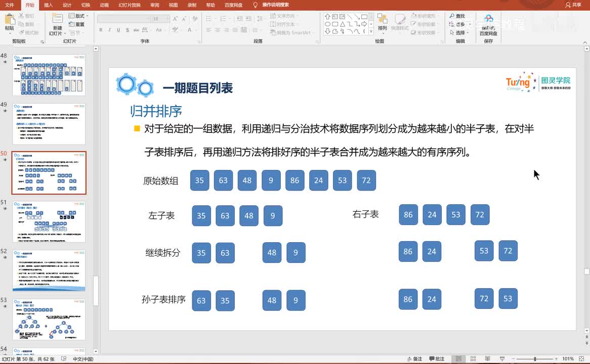This screenshot has width=590, height=364.
Task: Click the Reset (重置) slide button
Action: (77, 24)
